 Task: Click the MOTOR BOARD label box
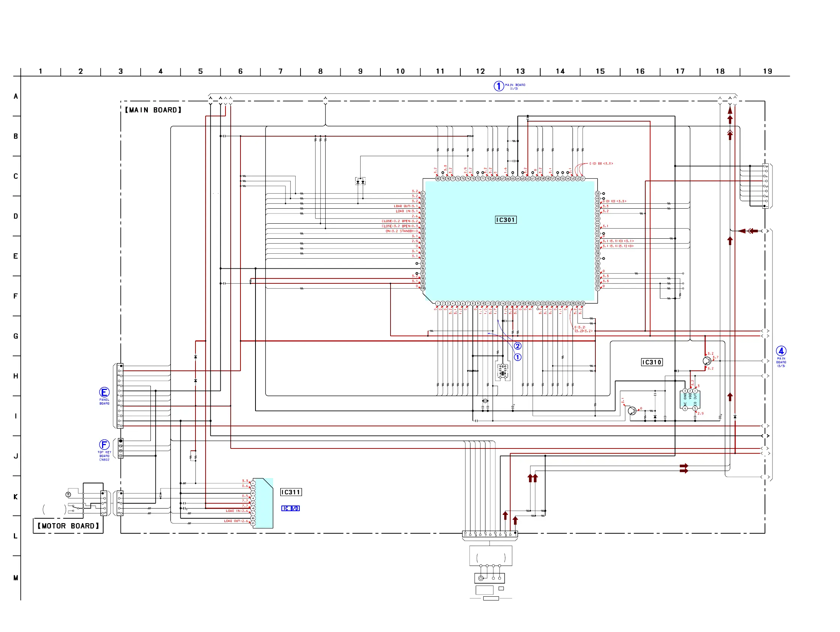[68, 526]
